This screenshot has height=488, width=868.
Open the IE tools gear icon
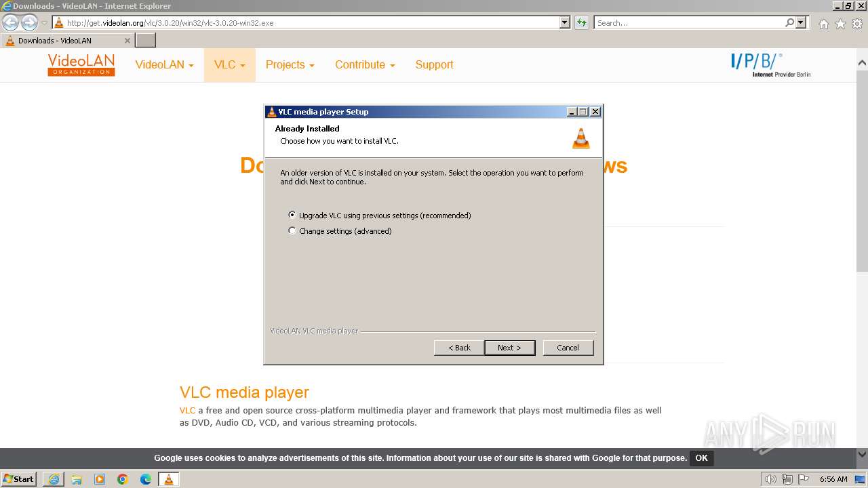857,24
